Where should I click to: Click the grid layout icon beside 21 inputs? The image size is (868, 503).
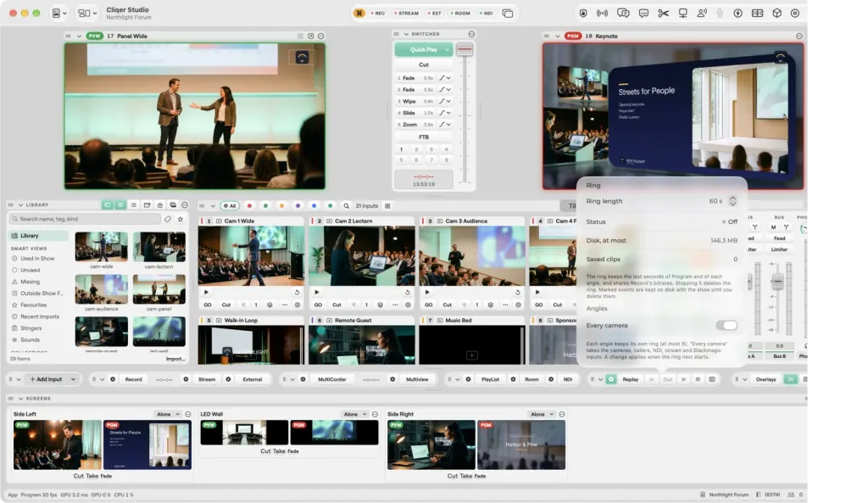pos(387,206)
